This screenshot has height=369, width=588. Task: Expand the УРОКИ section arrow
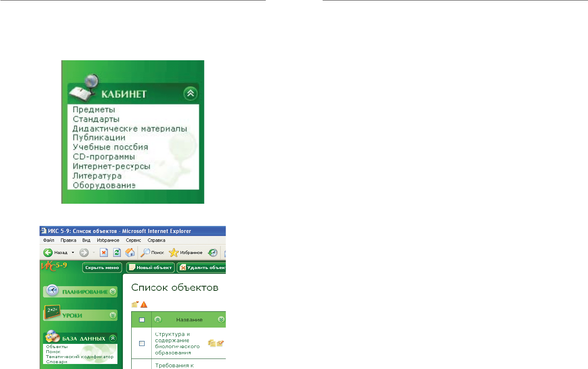click(x=113, y=315)
